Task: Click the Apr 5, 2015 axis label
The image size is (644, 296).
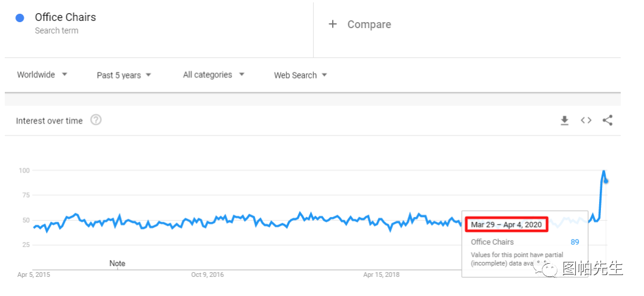Action: (x=33, y=275)
